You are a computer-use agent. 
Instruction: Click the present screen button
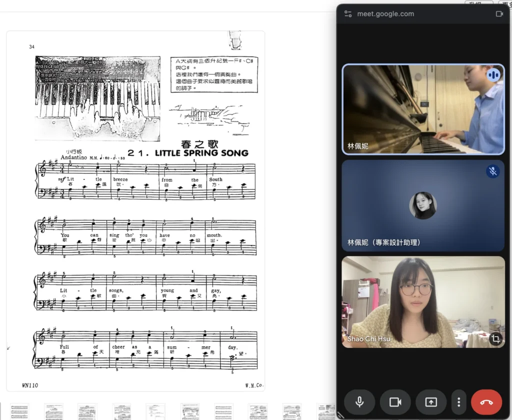coord(431,401)
